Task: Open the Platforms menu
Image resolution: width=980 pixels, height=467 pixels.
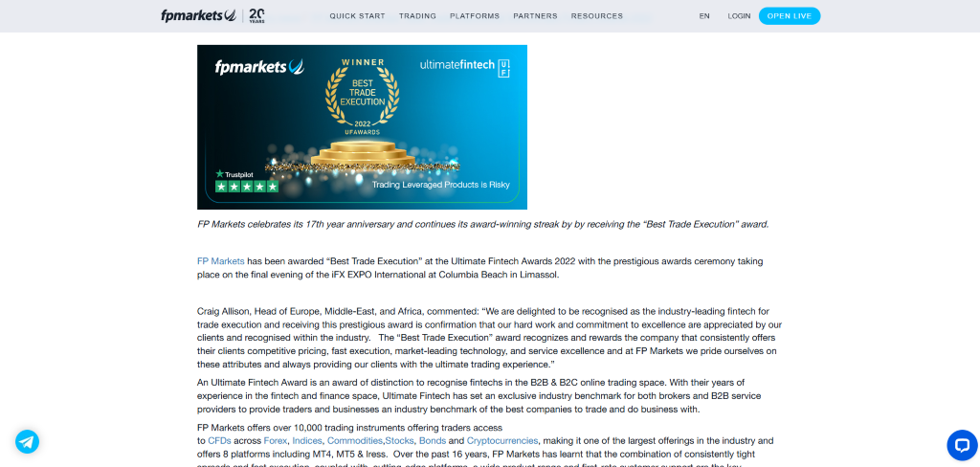Action: [475, 16]
